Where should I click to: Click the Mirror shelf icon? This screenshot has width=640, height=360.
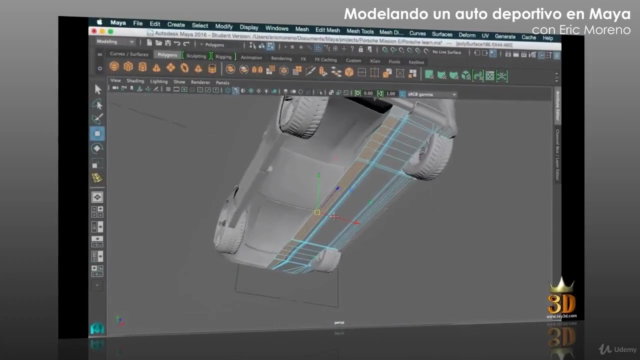pyautogui.click(x=257, y=70)
